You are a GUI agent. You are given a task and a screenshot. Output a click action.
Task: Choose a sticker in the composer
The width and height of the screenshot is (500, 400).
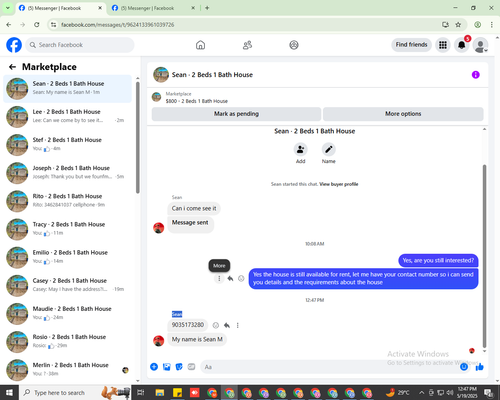point(179,367)
